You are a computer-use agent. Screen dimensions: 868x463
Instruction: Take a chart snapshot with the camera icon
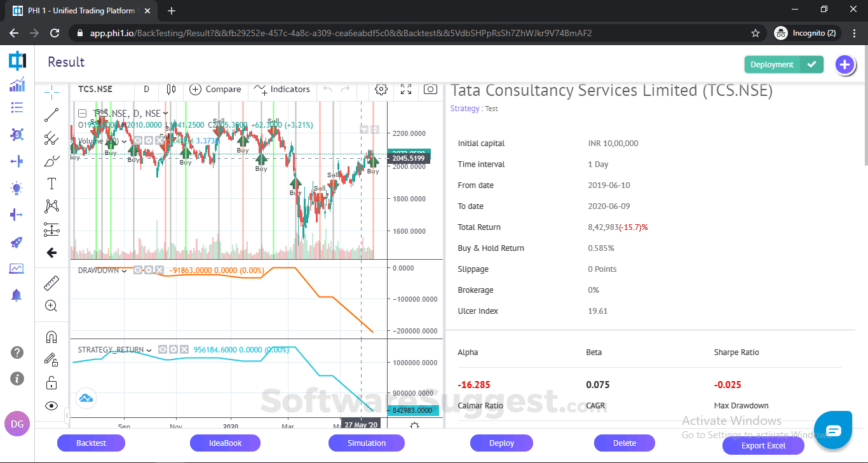click(x=430, y=90)
